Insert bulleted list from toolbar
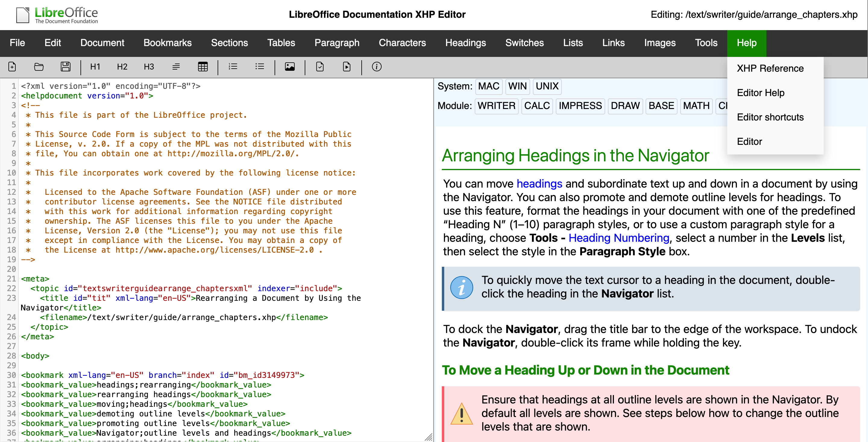Viewport: 868px width, 442px height. click(x=259, y=67)
